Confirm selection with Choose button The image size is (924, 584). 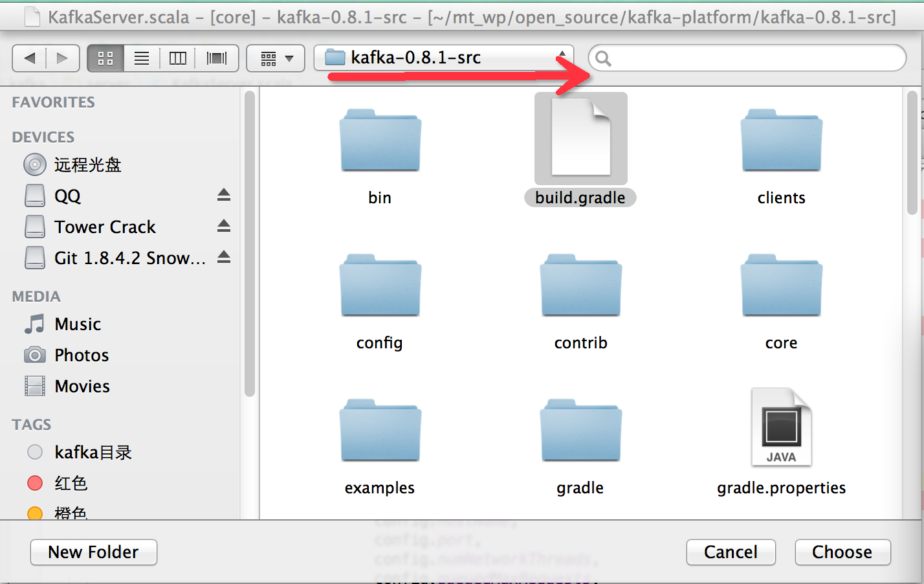tap(842, 552)
